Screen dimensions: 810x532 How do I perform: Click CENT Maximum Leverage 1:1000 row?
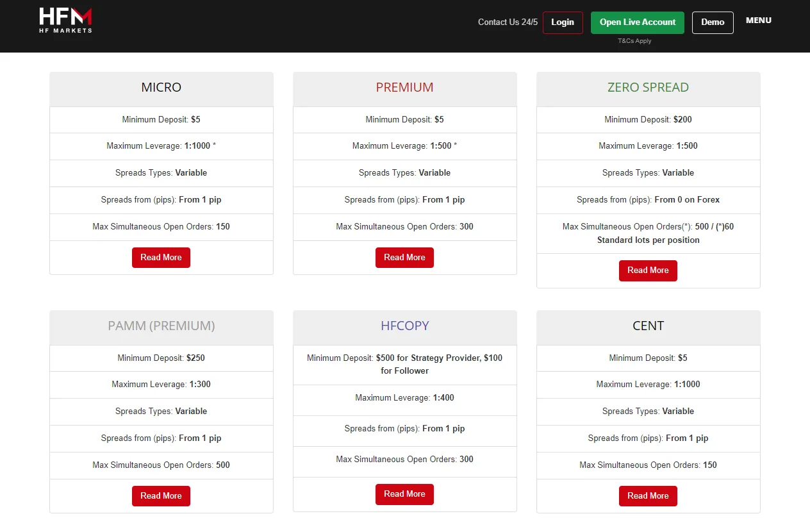(x=649, y=385)
